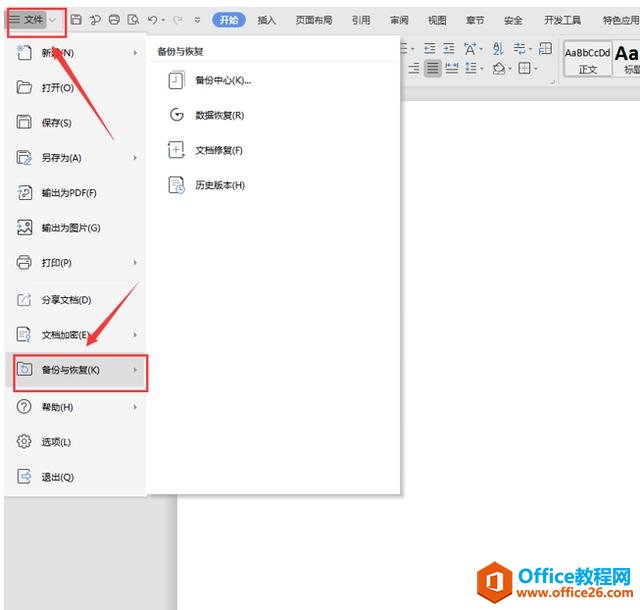The image size is (640, 610).
Task: Switch to the 开始 ribbon tab
Action: pyautogui.click(x=229, y=20)
